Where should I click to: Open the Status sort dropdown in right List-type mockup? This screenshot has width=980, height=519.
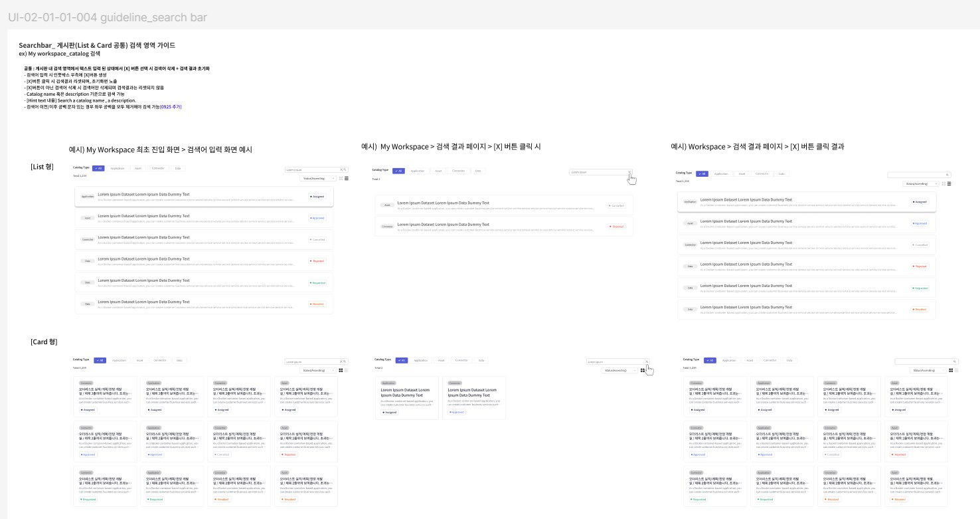(921, 183)
